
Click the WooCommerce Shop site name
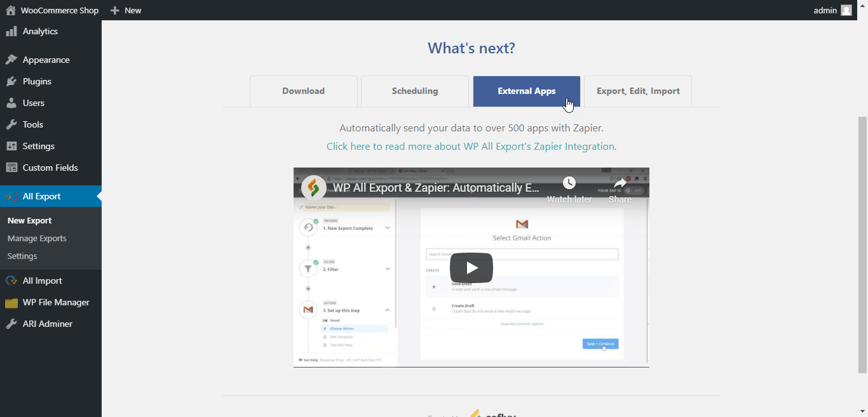(x=60, y=10)
